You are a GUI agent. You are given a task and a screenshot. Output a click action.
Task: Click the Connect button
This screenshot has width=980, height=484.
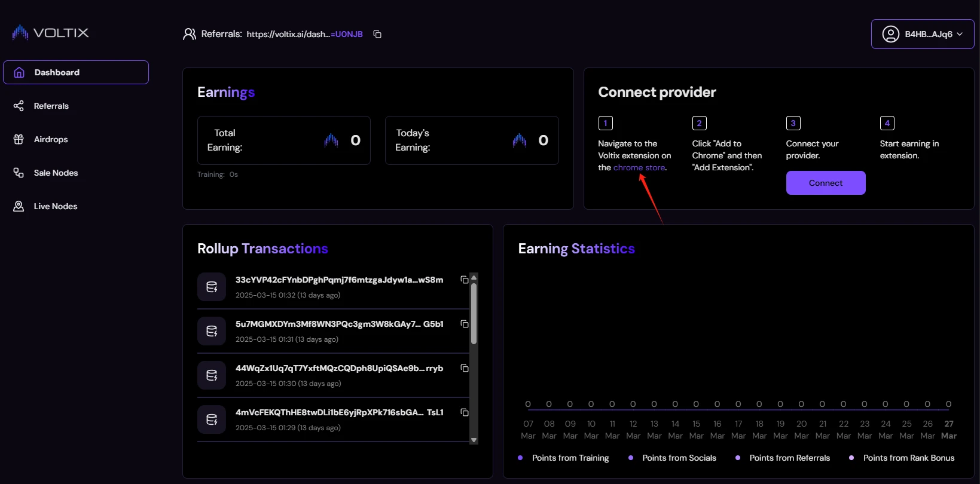pyautogui.click(x=826, y=183)
